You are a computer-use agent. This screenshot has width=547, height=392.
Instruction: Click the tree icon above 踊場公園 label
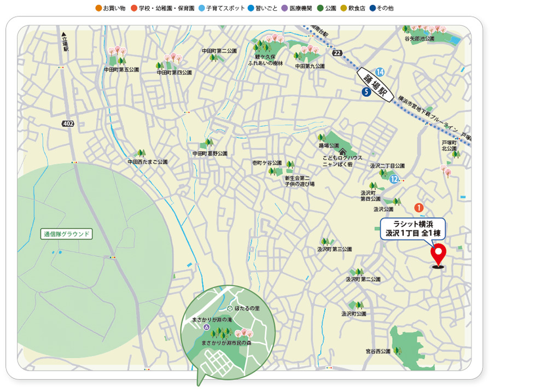click(x=322, y=137)
